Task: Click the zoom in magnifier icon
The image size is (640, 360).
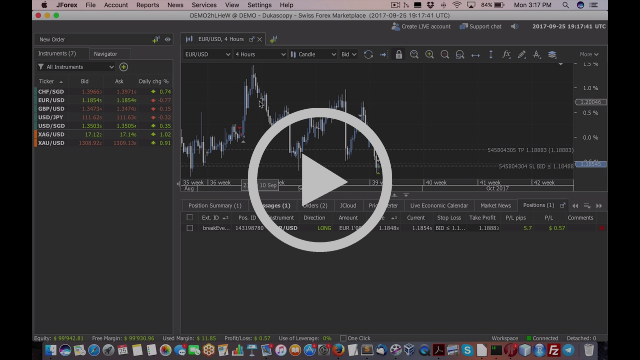Action: coord(429,54)
